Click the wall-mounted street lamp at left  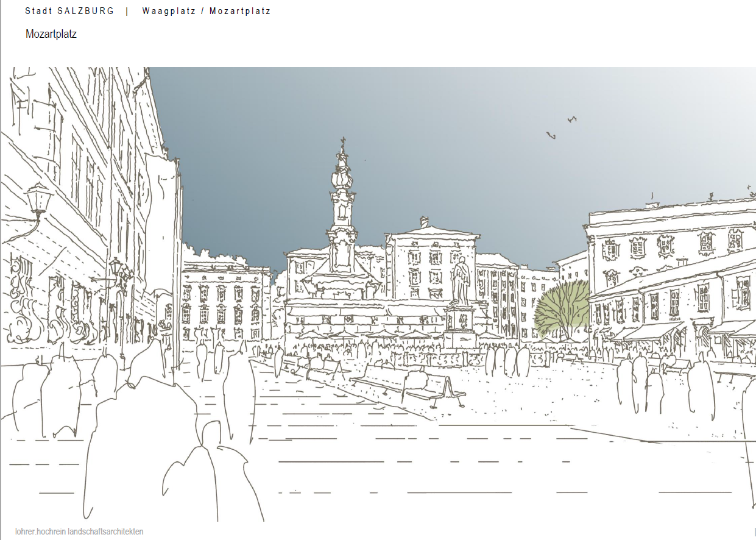38,200
